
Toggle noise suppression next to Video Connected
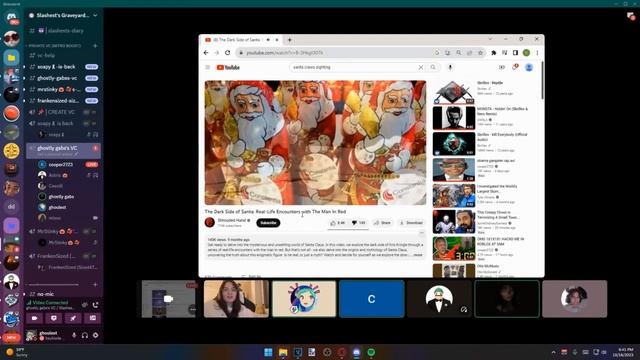click(x=84, y=305)
